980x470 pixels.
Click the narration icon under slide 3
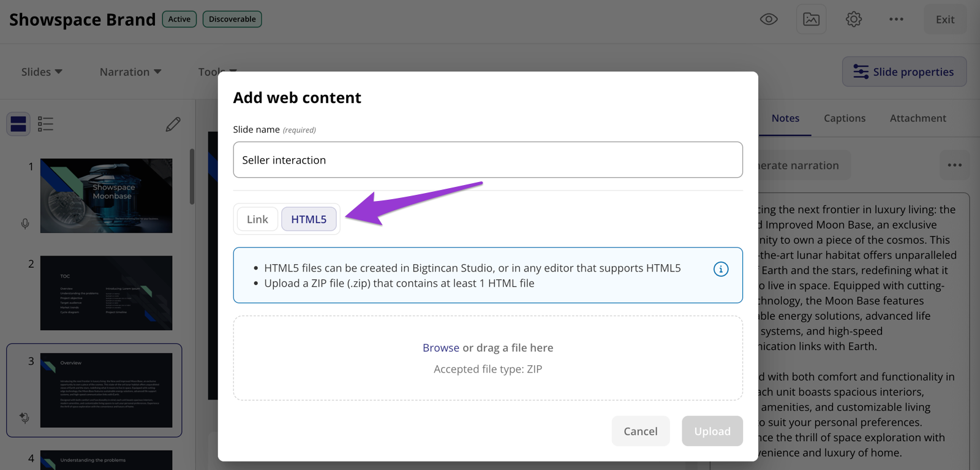pyautogui.click(x=24, y=418)
